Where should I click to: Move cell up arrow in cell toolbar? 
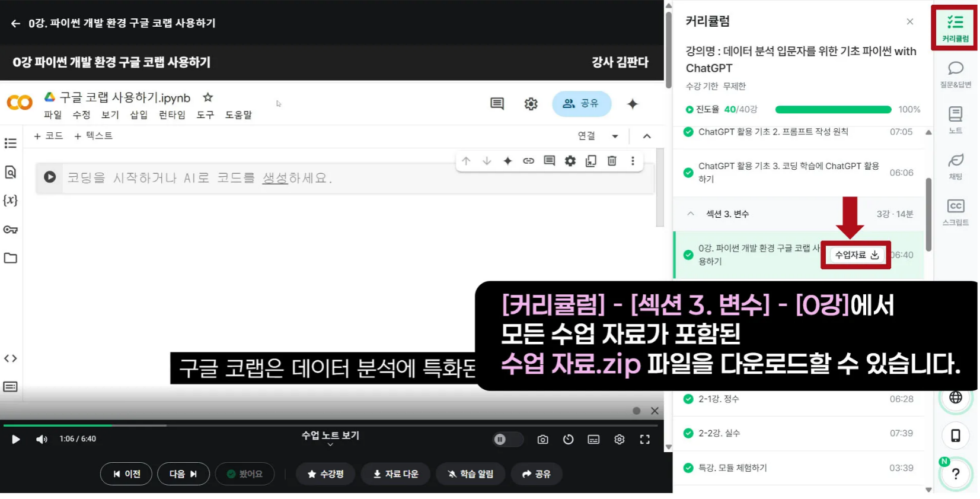[x=466, y=161]
